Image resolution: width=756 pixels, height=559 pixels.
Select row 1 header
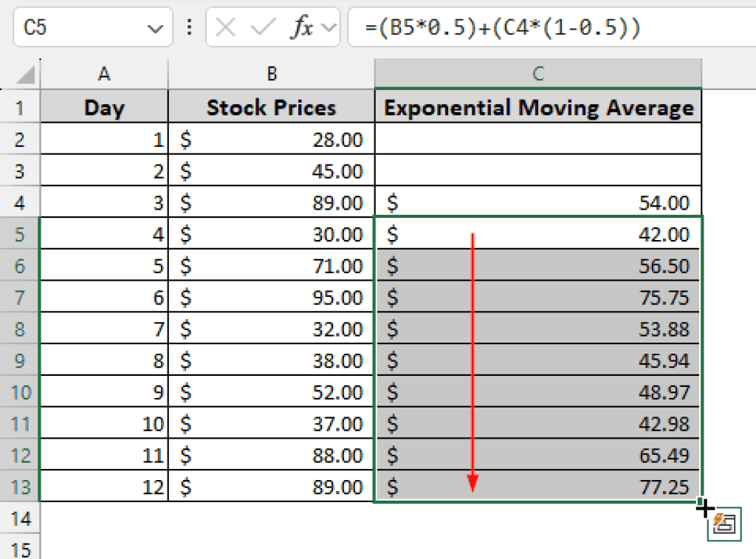pyautogui.click(x=20, y=107)
